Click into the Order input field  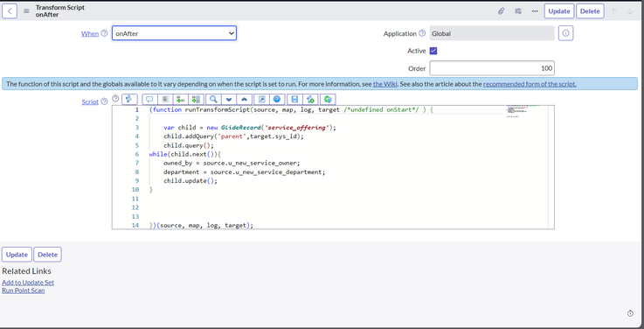[x=492, y=68]
